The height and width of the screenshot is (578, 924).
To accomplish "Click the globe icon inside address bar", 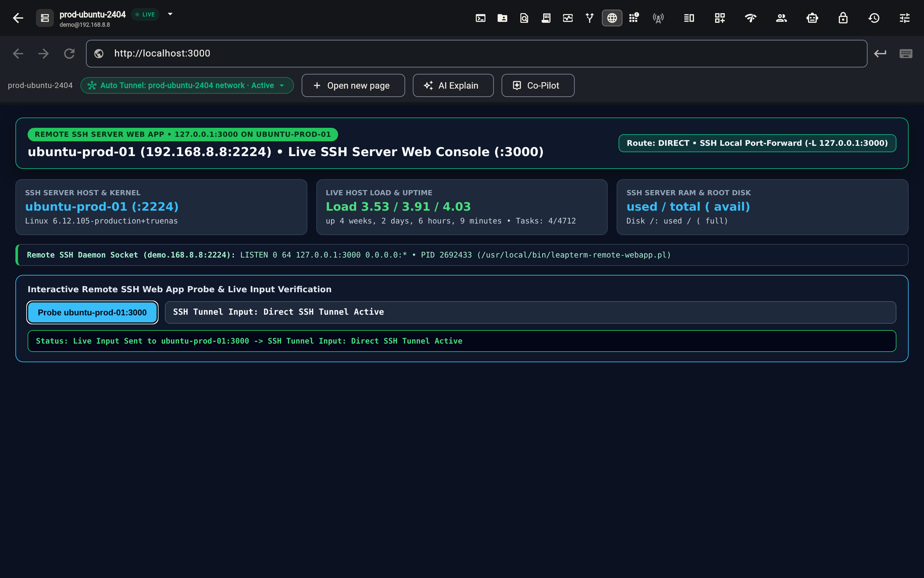I will pyautogui.click(x=99, y=54).
